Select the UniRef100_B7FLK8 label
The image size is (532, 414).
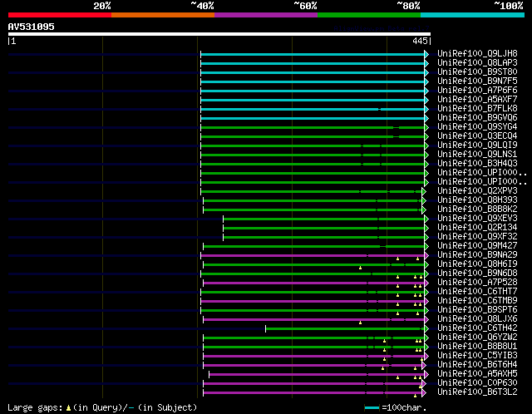477,109
